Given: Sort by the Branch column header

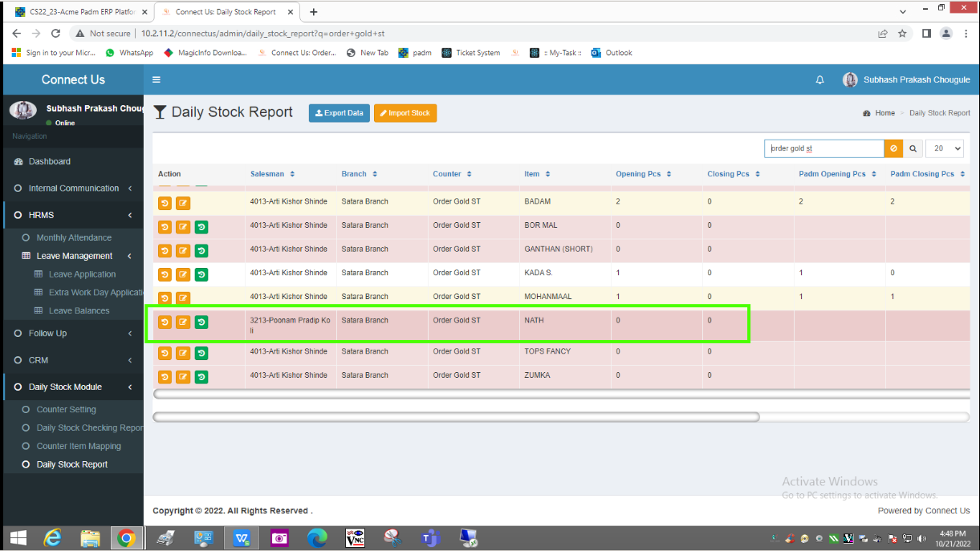Looking at the screenshot, I should (x=359, y=174).
